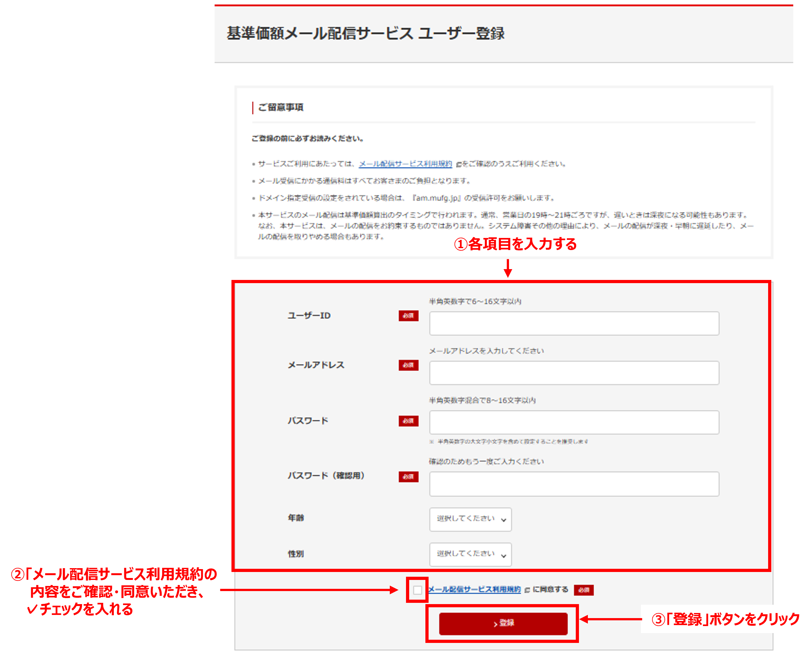812x655 pixels.
Task: Open the 年齢 dropdown
Action: [470, 519]
